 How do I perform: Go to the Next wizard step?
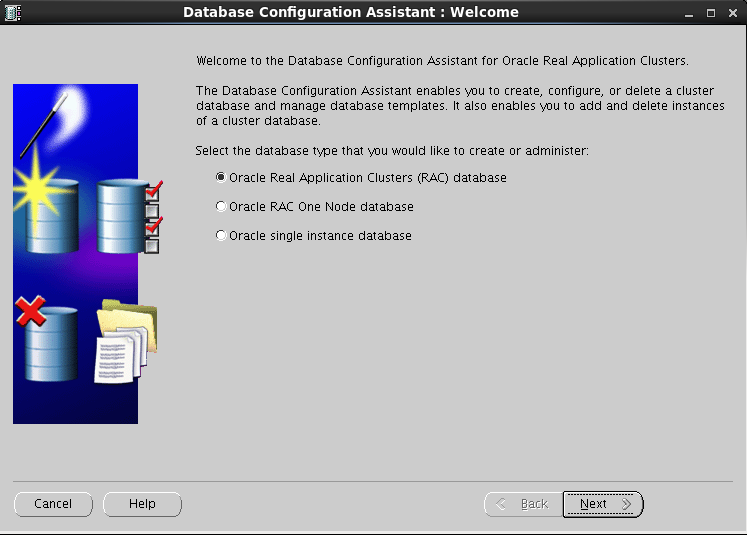(x=603, y=504)
